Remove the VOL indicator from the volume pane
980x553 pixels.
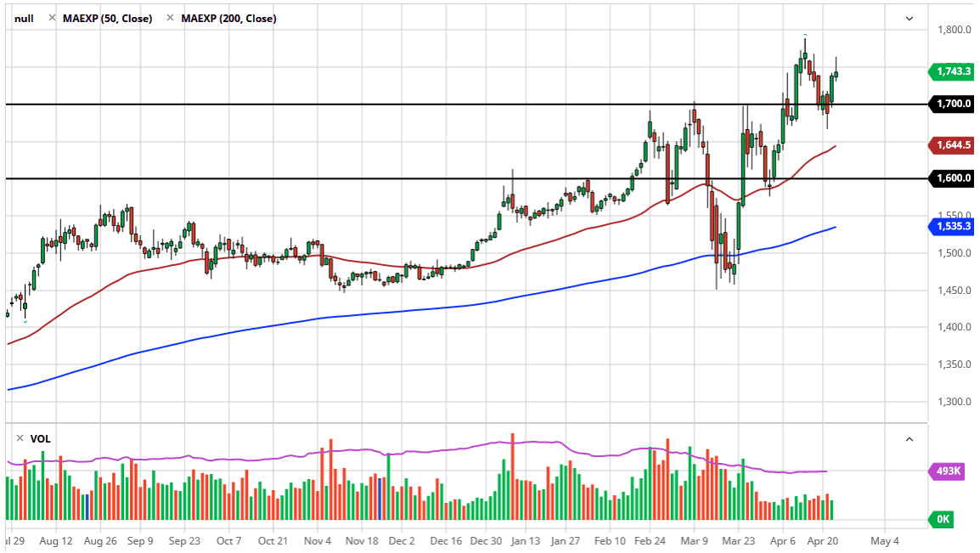[x=20, y=438]
